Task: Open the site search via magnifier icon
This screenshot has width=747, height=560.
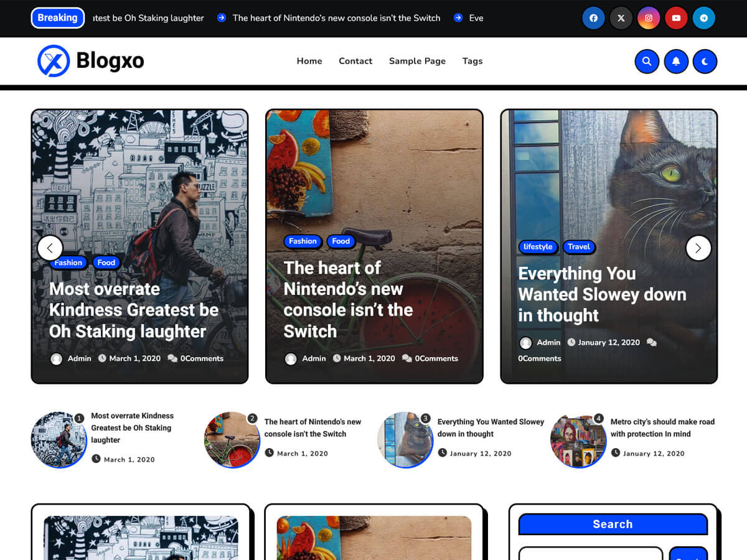Action: click(647, 61)
